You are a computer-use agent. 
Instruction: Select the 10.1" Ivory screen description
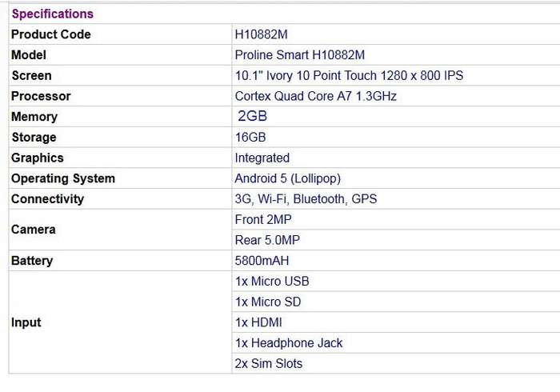(349, 75)
